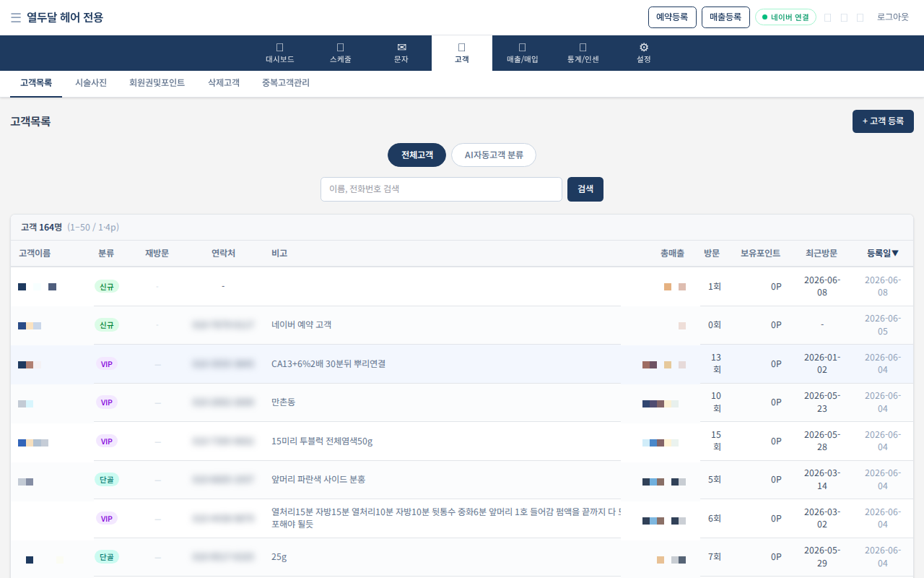The image size is (924, 578).
Task: Click the 네이버 연결 status pill
Action: pyautogui.click(x=785, y=17)
